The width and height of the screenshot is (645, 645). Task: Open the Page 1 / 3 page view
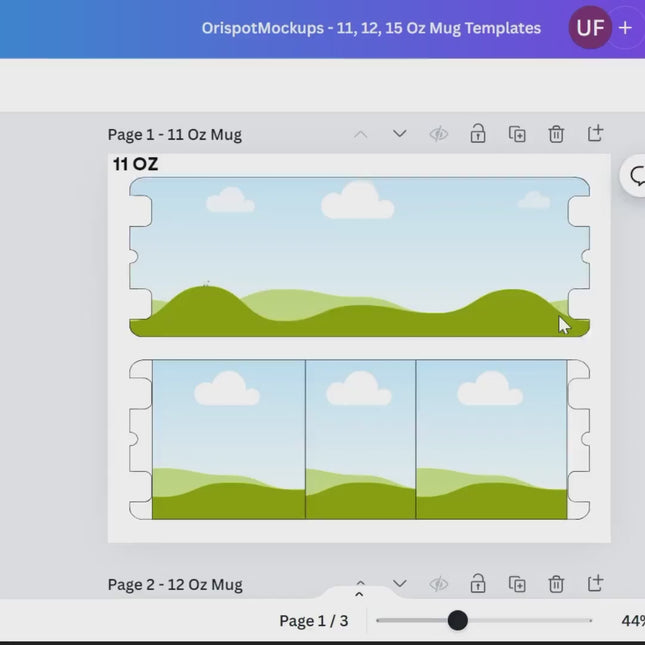[x=313, y=621]
